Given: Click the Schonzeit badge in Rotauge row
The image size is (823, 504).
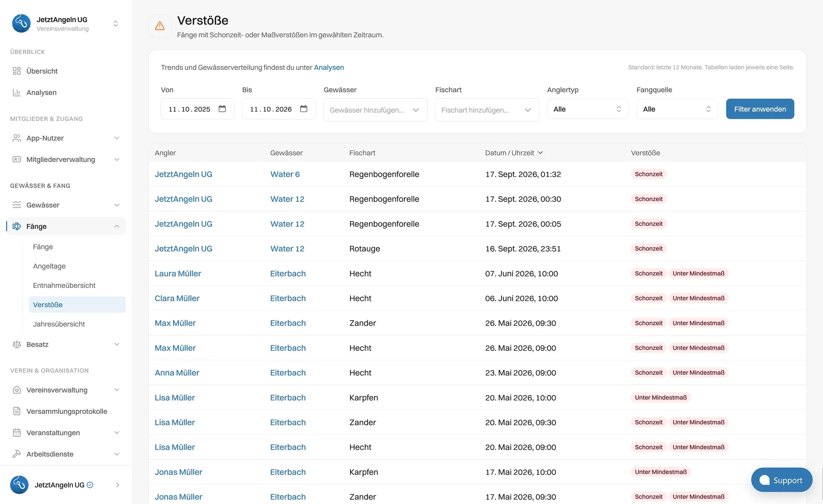Looking at the screenshot, I should coord(649,249).
